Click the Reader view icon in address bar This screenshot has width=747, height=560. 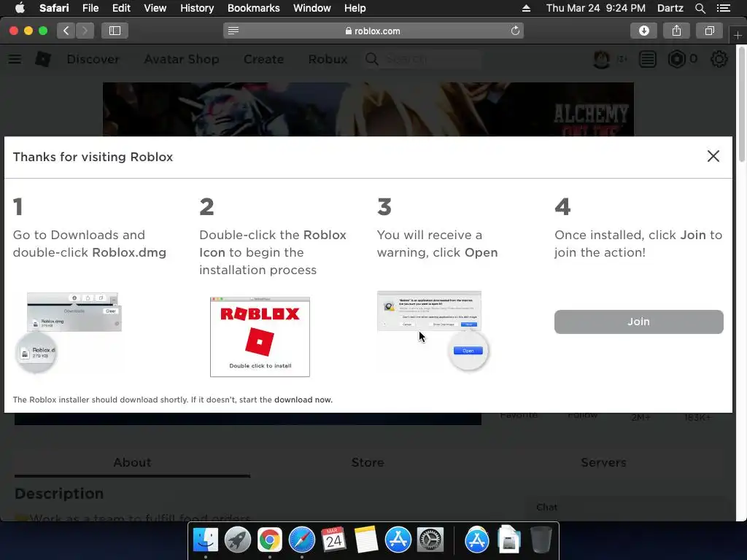pos(233,31)
